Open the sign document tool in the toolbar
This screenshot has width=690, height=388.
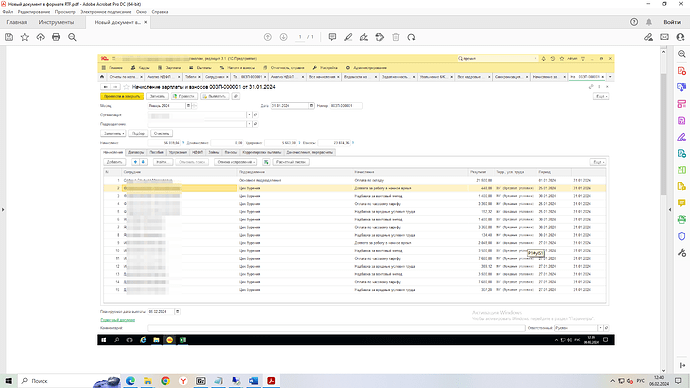364,37
